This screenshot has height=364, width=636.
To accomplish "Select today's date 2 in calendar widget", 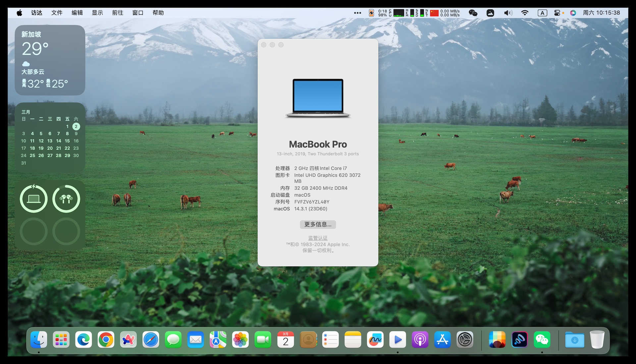I will [x=76, y=126].
